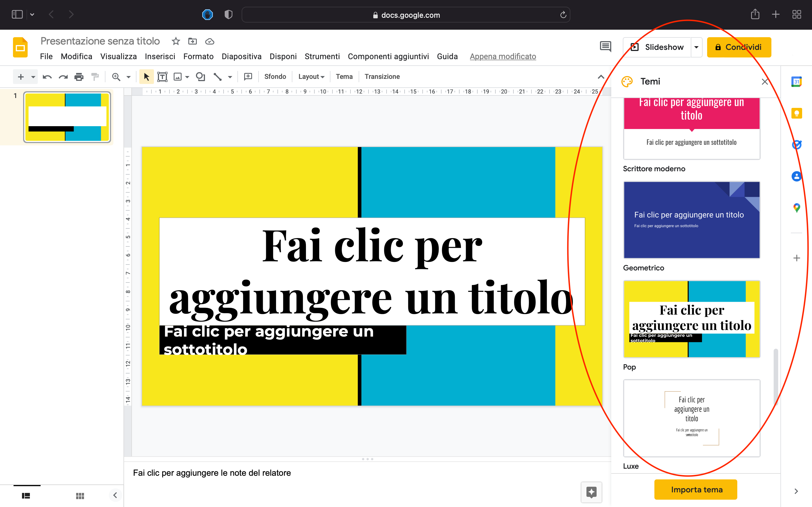812x507 pixels.
Task: Open the Formato menu
Action: coord(198,56)
